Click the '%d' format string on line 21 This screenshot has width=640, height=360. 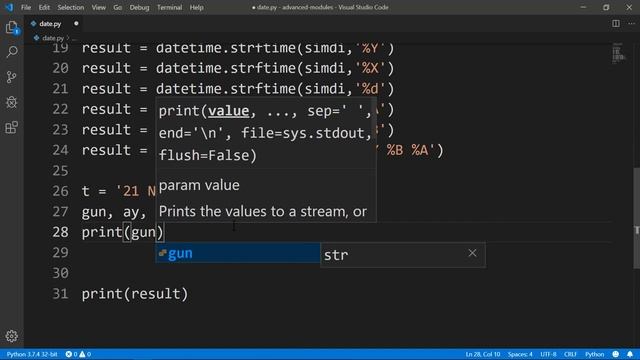pyautogui.click(x=370, y=89)
